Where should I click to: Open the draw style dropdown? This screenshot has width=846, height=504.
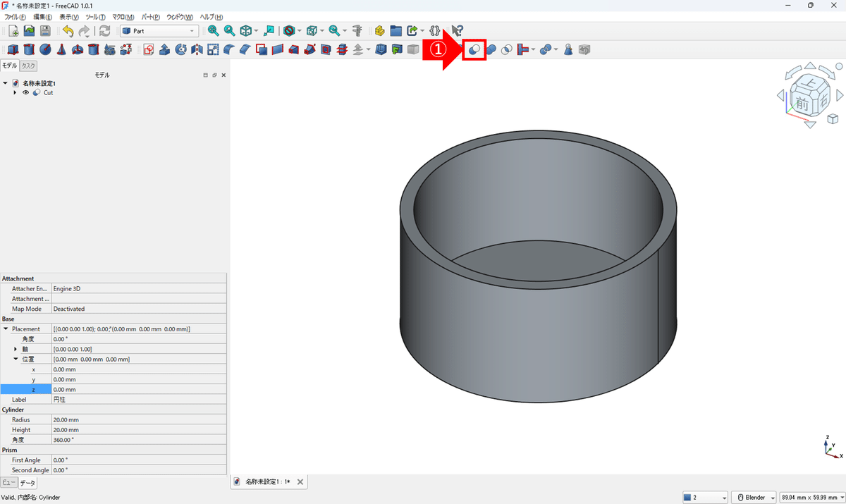pyautogui.click(x=299, y=31)
